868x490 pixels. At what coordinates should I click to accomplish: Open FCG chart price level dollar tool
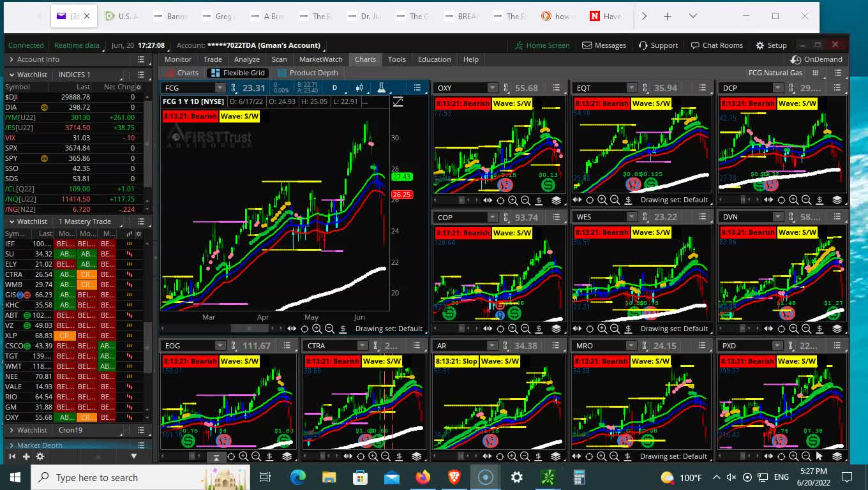point(343,329)
